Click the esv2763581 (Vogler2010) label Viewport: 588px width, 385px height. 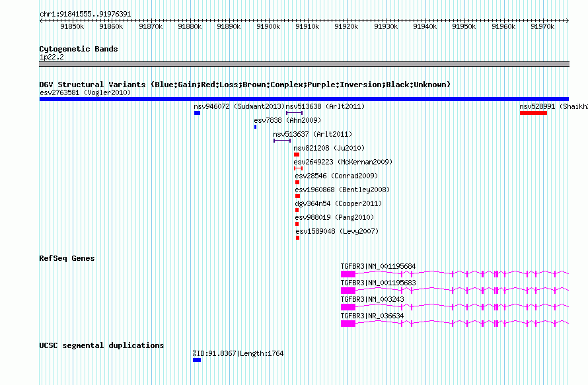[x=85, y=92]
